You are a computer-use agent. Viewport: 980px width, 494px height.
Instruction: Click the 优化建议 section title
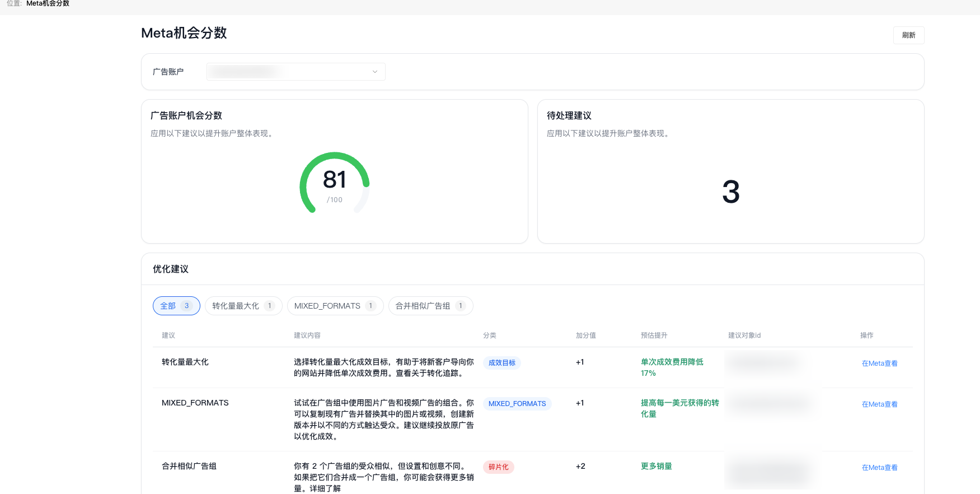(171, 269)
